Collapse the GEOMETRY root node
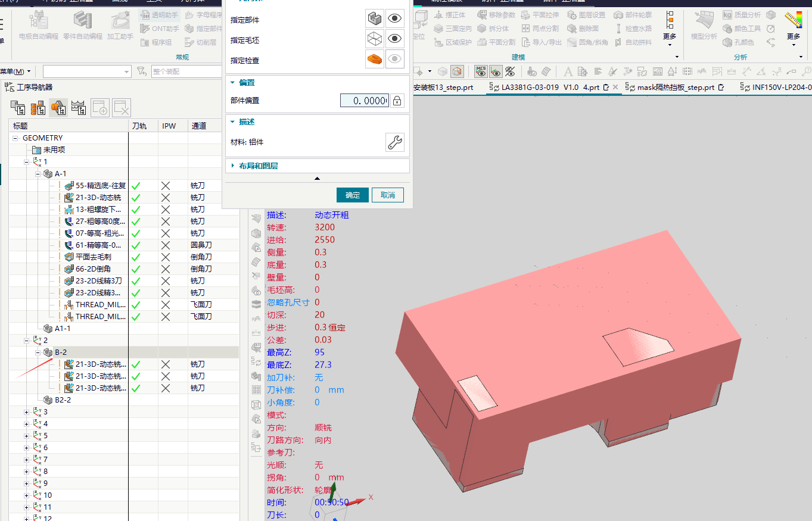 tap(15, 138)
